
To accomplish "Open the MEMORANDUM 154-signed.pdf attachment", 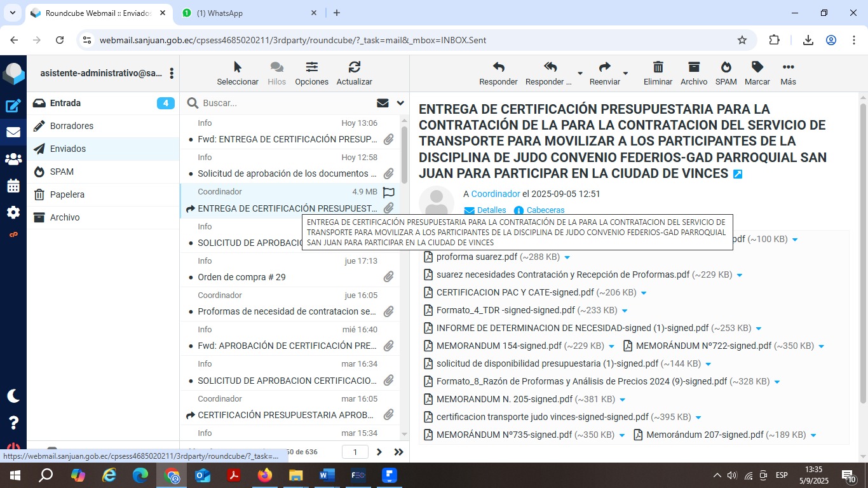I will click(x=498, y=346).
